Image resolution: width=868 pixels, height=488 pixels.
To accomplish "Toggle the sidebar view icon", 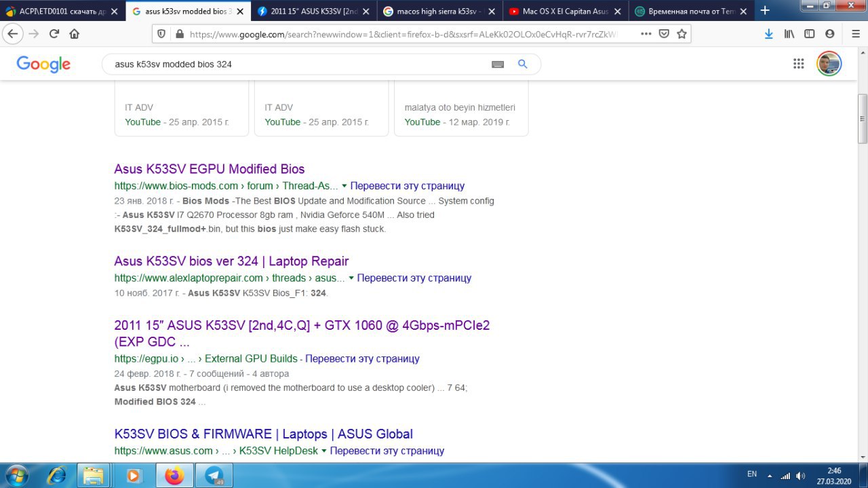I will pyautogui.click(x=810, y=34).
